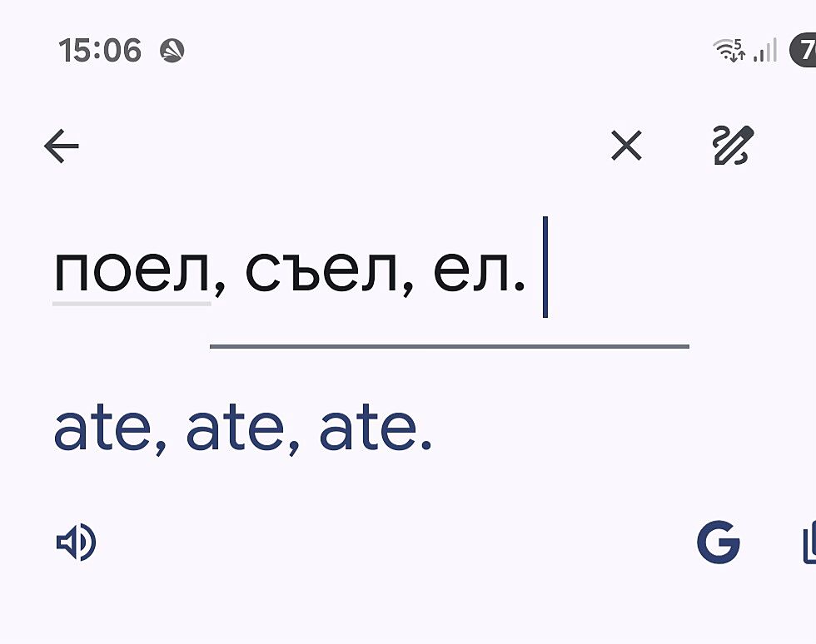Search the translation with Google G icon

[718, 543]
